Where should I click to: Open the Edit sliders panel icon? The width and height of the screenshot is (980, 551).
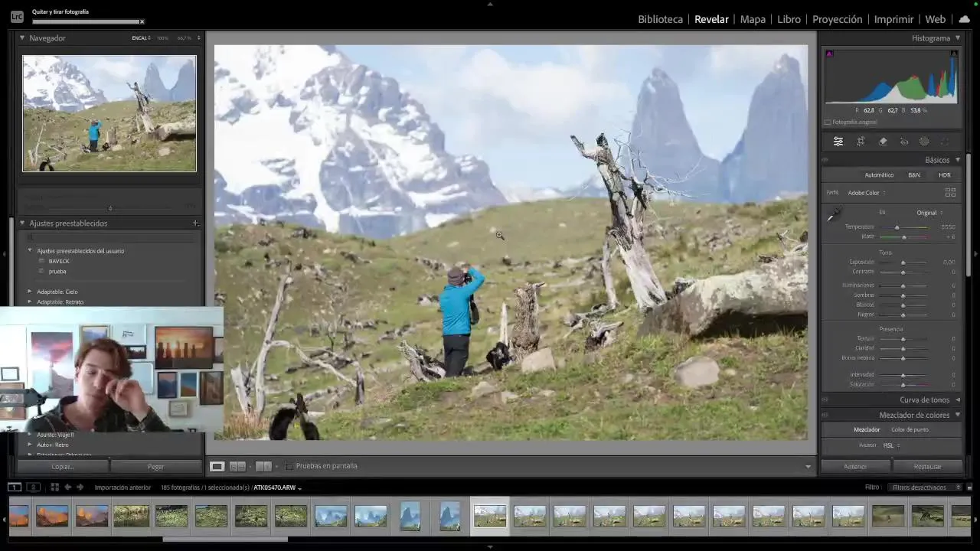pyautogui.click(x=838, y=142)
